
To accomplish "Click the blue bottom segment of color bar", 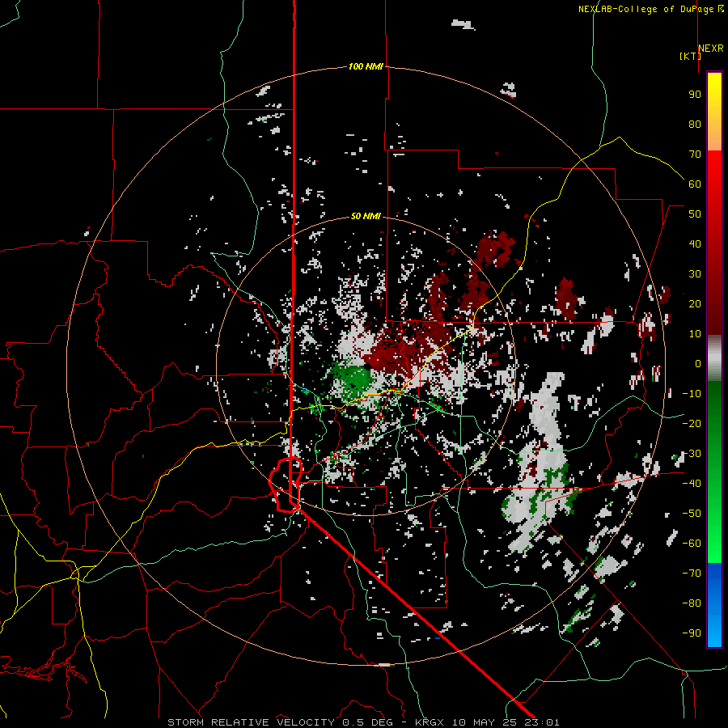I will (x=714, y=604).
